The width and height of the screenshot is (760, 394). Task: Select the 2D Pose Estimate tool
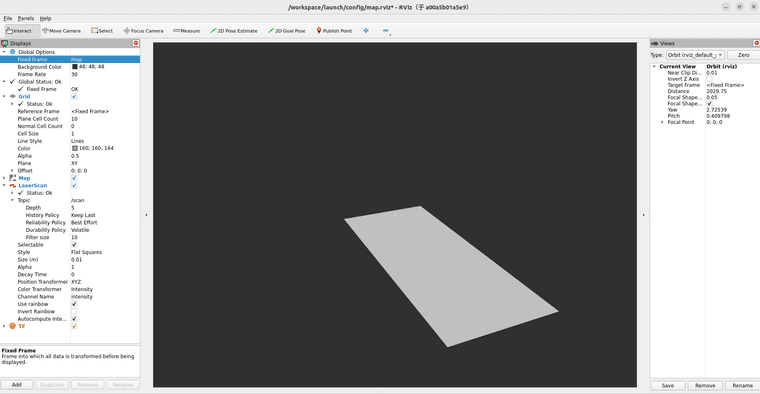234,31
